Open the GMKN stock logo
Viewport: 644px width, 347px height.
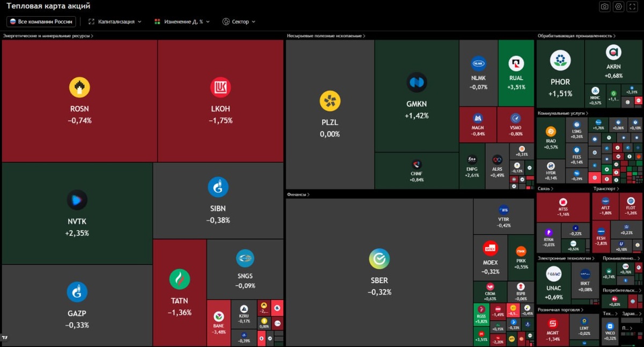pyautogui.click(x=417, y=83)
